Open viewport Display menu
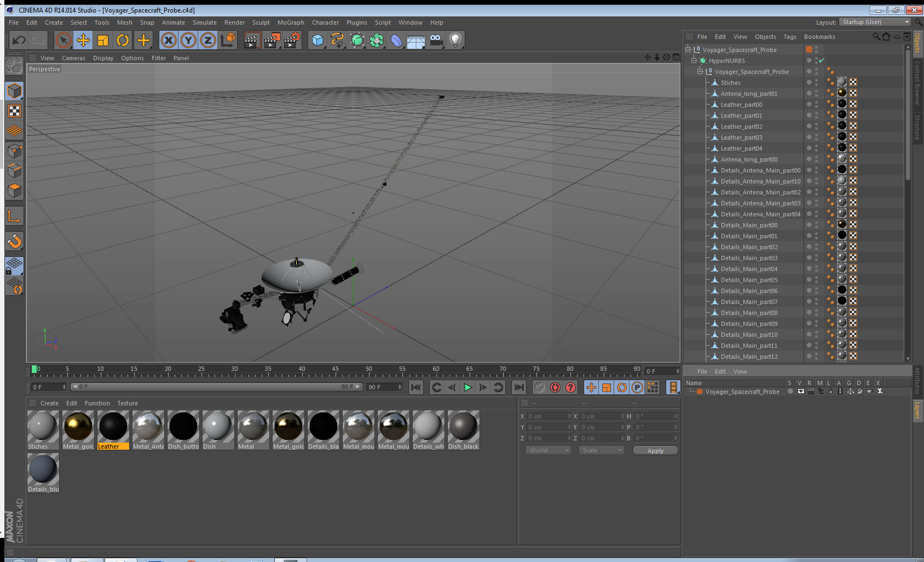 click(x=103, y=58)
